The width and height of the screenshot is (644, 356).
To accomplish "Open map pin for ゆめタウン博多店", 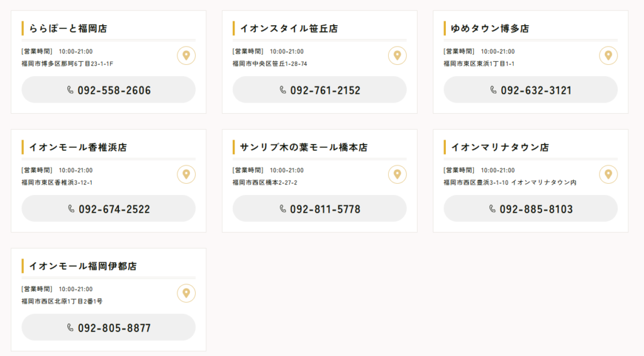I will coord(608,55).
